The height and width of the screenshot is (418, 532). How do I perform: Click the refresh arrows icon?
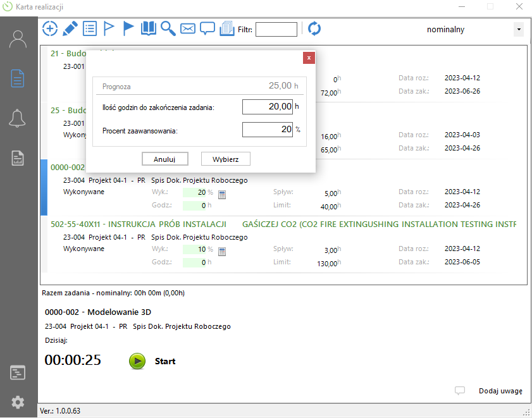point(314,28)
